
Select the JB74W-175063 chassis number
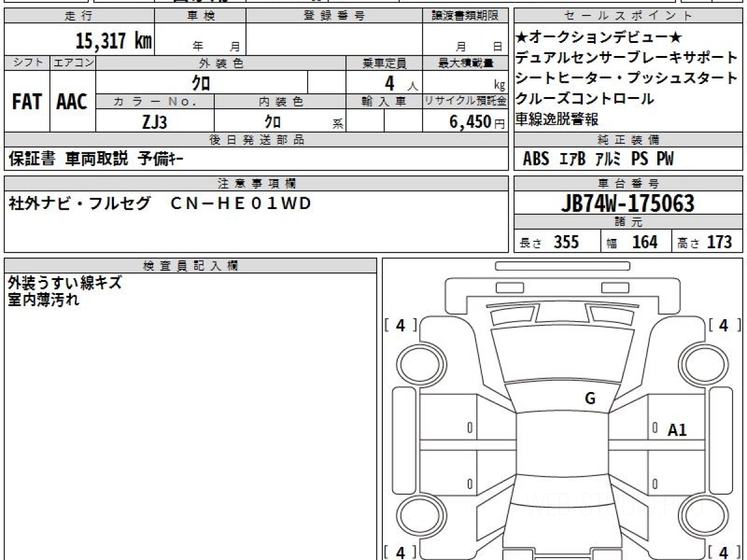coord(627,203)
